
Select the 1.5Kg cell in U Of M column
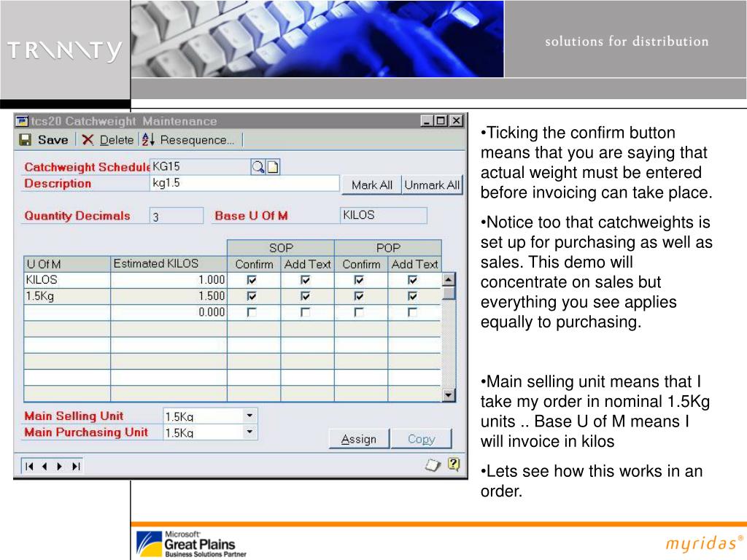coord(67,296)
